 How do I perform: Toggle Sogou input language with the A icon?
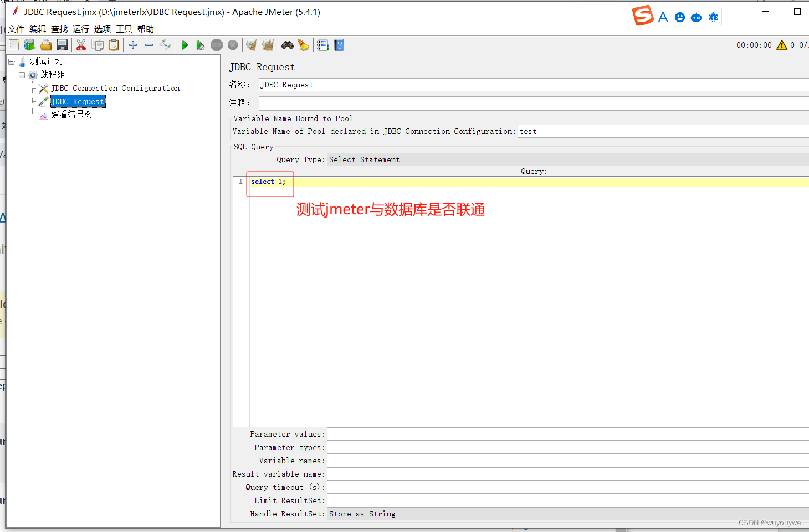click(663, 17)
